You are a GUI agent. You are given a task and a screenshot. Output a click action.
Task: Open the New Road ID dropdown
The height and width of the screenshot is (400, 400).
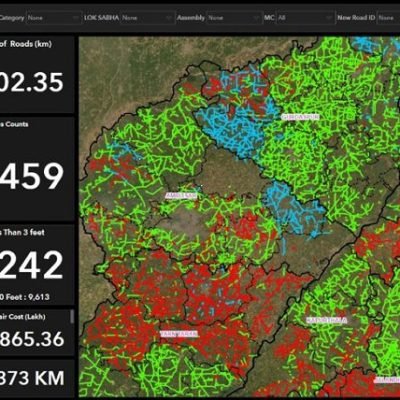[x=389, y=18]
